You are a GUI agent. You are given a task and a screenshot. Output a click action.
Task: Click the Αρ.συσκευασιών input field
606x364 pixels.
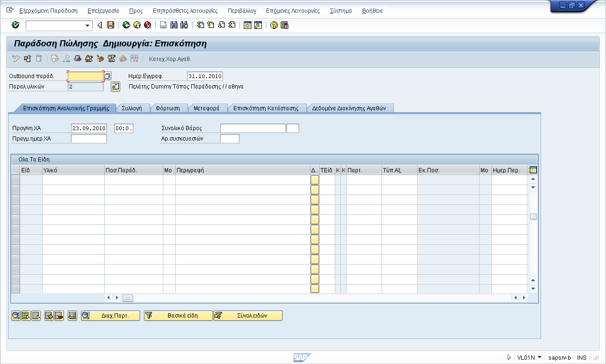[230, 139]
